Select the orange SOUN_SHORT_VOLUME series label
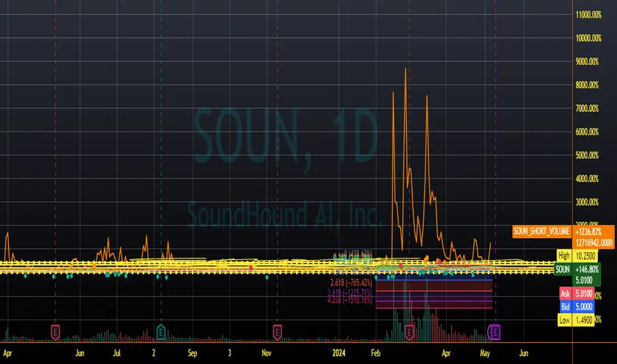Viewport: 617px width, 364px height. point(542,232)
